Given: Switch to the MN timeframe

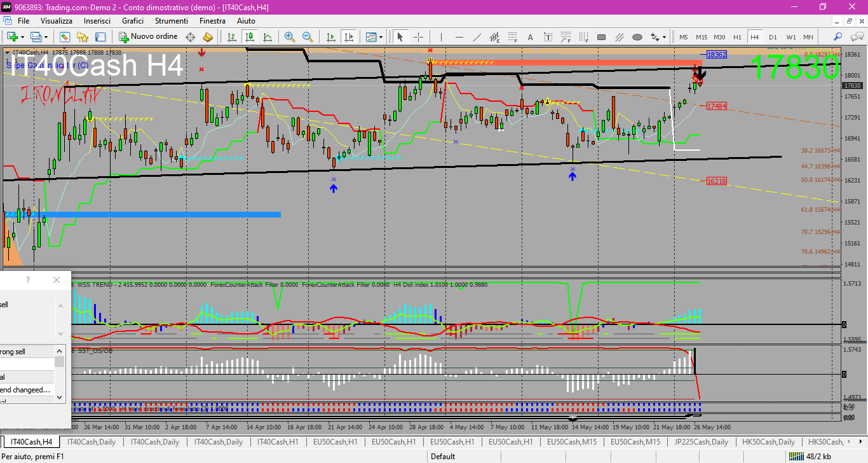Looking at the screenshot, I should [808, 37].
